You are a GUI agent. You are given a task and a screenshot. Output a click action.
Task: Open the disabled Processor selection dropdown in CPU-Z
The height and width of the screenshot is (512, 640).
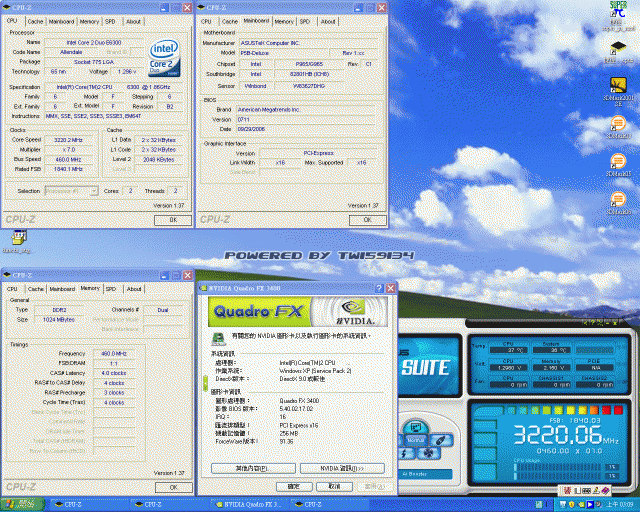(71, 191)
